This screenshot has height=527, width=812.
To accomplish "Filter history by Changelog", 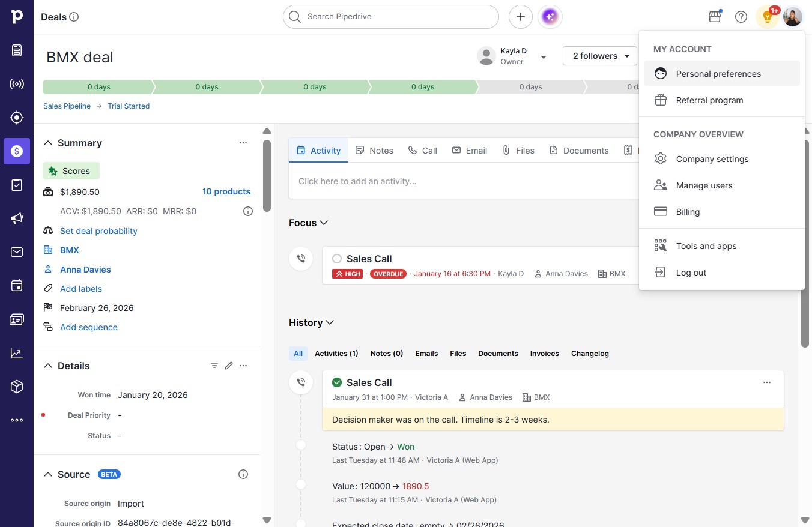I will pos(590,354).
